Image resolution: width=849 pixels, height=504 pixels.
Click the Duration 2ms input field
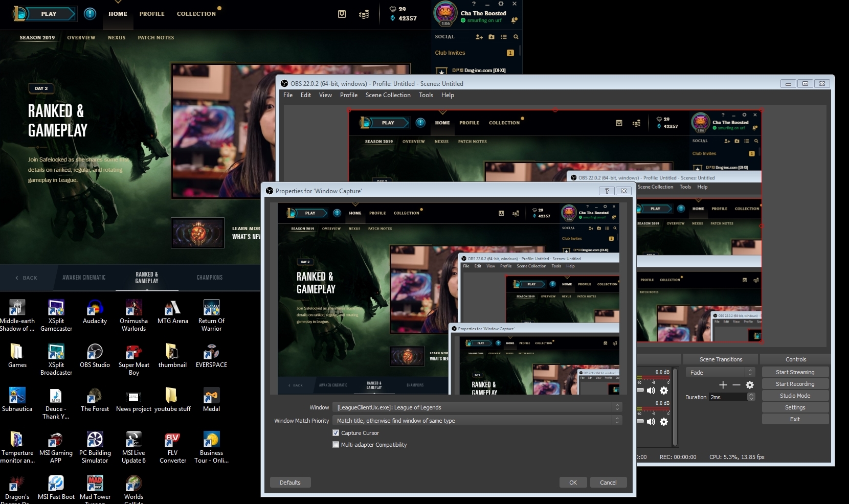[727, 397]
